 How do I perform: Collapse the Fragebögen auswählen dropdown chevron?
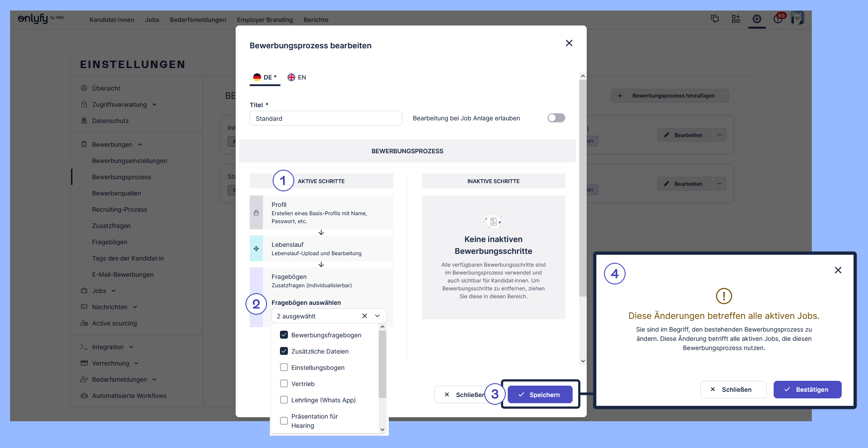pyautogui.click(x=377, y=316)
